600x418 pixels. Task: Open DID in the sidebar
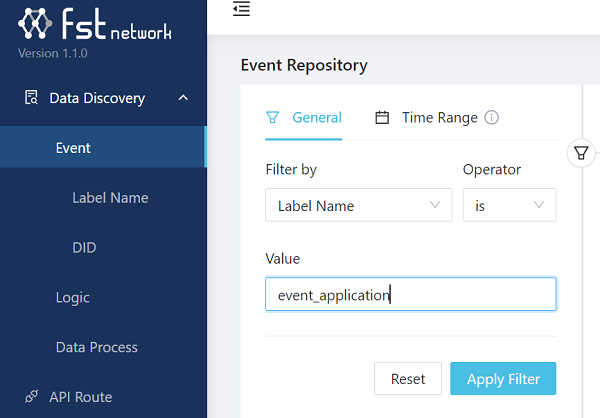pyautogui.click(x=84, y=247)
